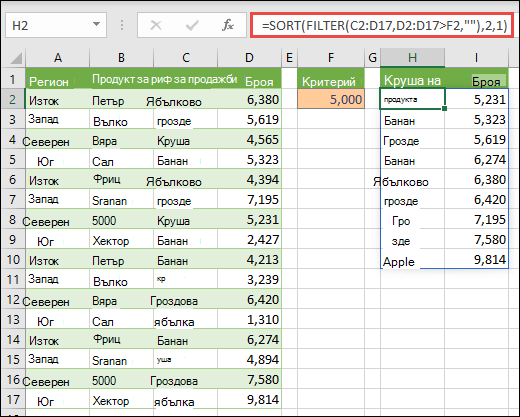Click cell D13 with value 1,310
The image size is (520, 417).
coord(249,319)
